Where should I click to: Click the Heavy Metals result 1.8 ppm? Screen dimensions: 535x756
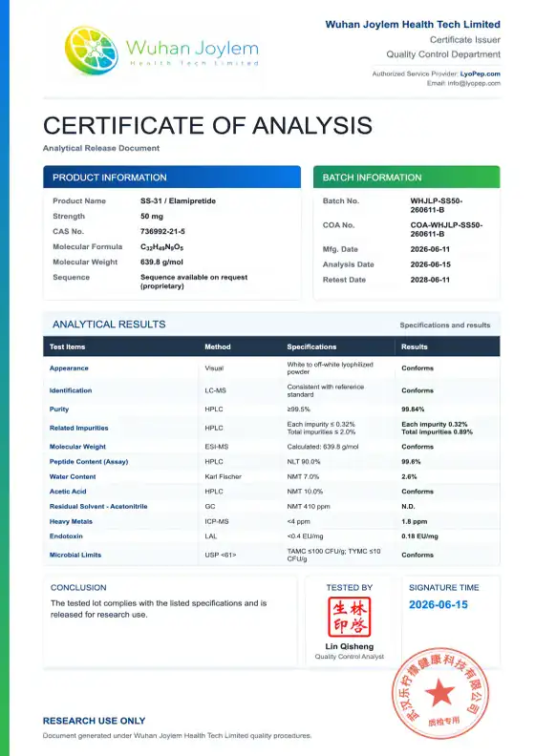(415, 522)
